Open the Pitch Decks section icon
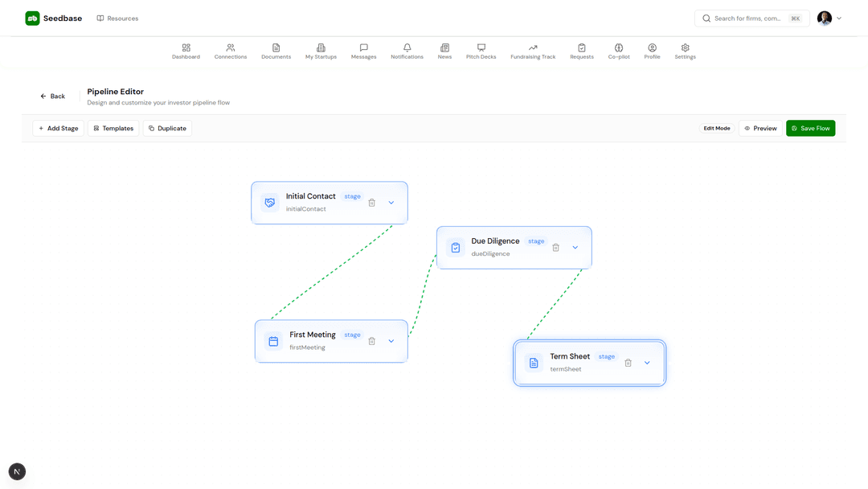The width and height of the screenshot is (868, 489). (481, 48)
